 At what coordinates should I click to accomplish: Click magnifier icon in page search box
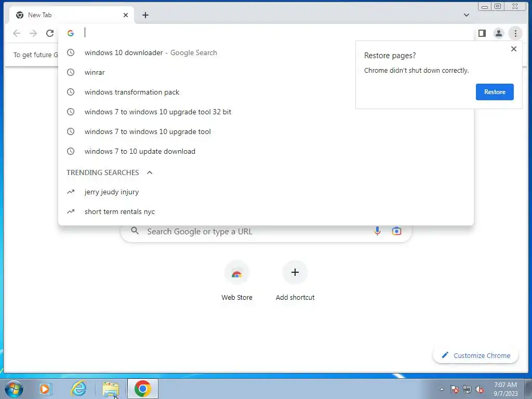135,231
